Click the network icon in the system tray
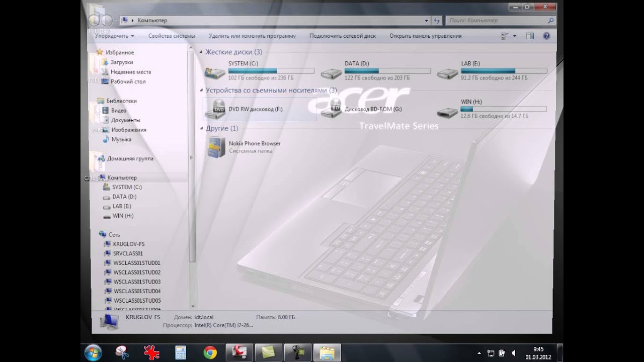The image size is (644, 362). [491, 353]
